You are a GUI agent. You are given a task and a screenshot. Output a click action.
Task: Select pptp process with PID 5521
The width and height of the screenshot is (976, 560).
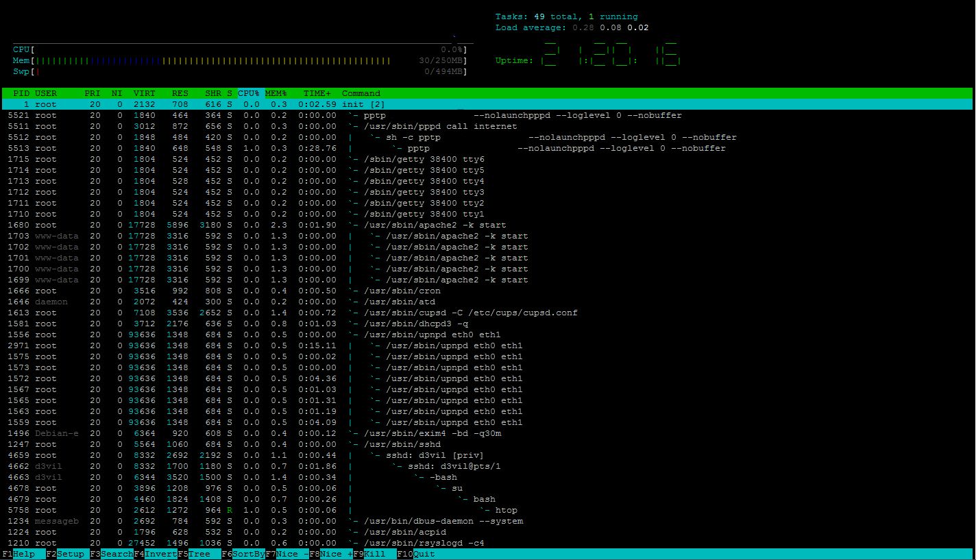coord(487,115)
